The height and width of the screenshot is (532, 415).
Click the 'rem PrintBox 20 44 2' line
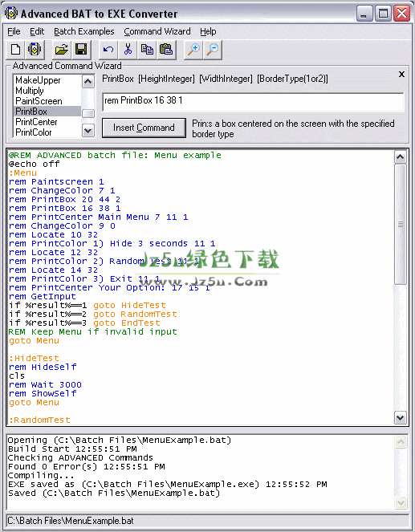click(x=64, y=199)
